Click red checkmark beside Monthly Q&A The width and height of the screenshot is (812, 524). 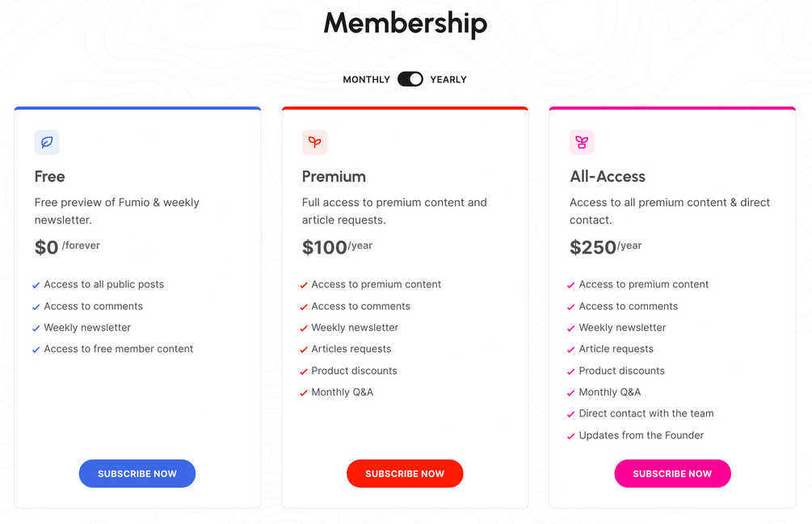click(x=304, y=393)
